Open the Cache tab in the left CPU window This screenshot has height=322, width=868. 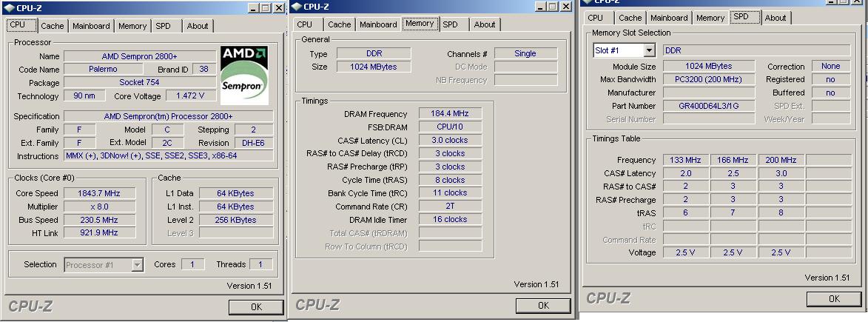pyautogui.click(x=53, y=26)
